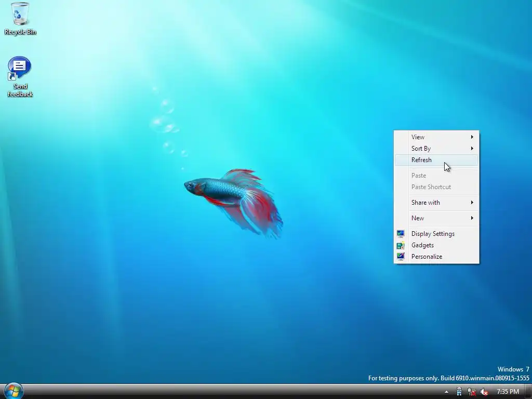Click the Safely Remove Hardware tray icon
This screenshot has width=532, height=399.
point(459,392)
